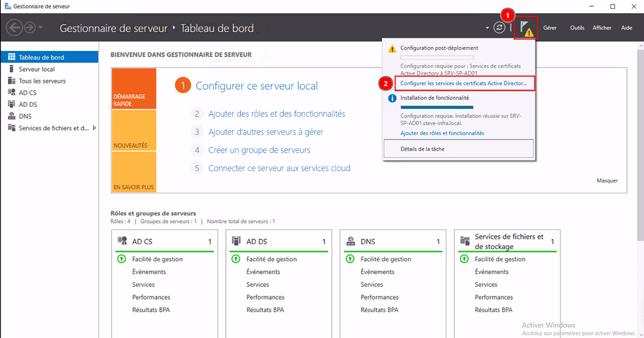Click the green status icon in DNS tile
The height and width of the screenshot is (338, 644).
coord(350,259)
